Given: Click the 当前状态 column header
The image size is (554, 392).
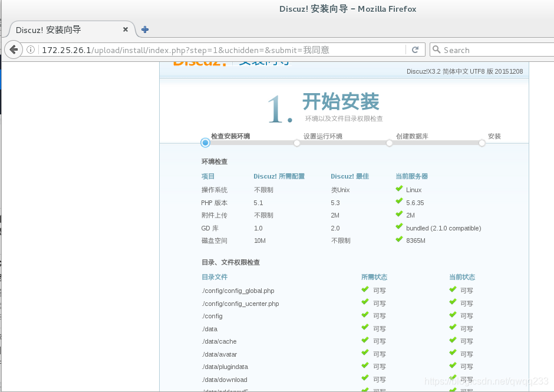Looking at the screenshot, I should [x=462, y=277].
